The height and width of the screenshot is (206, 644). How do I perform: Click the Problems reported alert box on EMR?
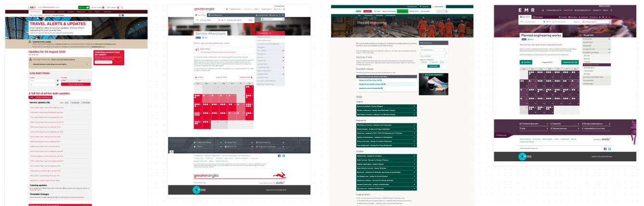pyautogui.click(x=596, y=22)
